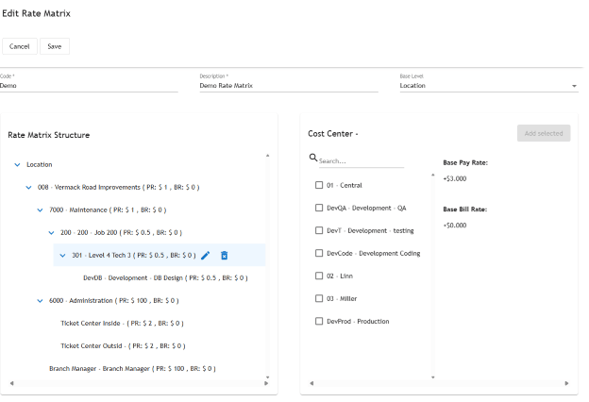Click the Description text field
Screen dimensions: 589x402
click(x=288, y=86)
